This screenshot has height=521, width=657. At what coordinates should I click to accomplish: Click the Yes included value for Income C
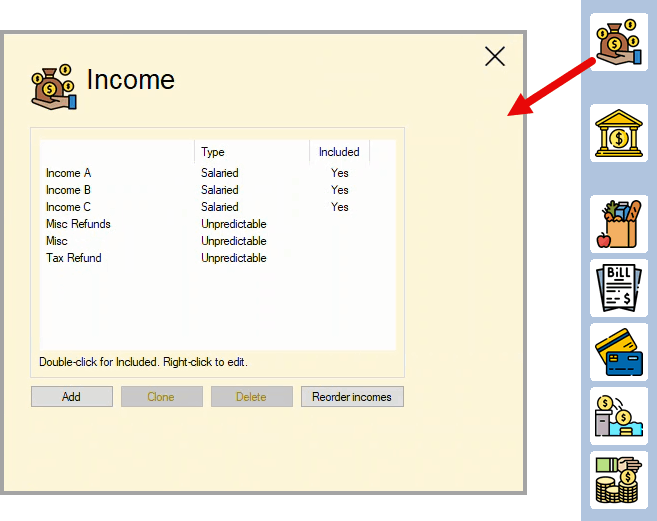[x=340, y=207]
